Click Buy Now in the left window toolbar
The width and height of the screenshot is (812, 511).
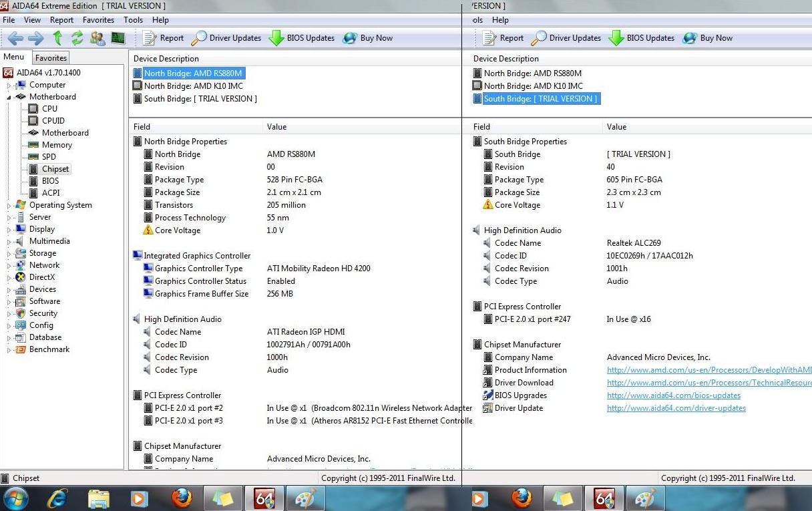[368, 38]
